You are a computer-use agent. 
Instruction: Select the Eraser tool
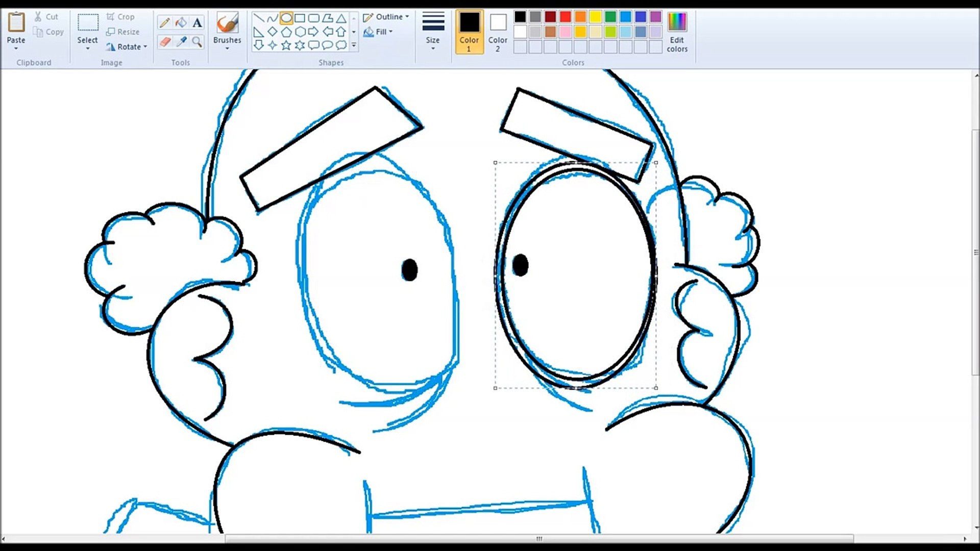164,42
